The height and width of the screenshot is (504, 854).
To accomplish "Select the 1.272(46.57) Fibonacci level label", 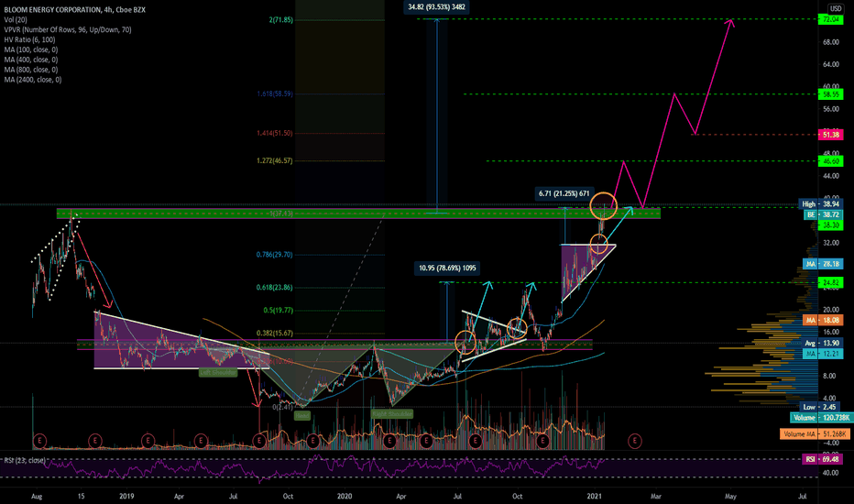I will pos(275,160).
